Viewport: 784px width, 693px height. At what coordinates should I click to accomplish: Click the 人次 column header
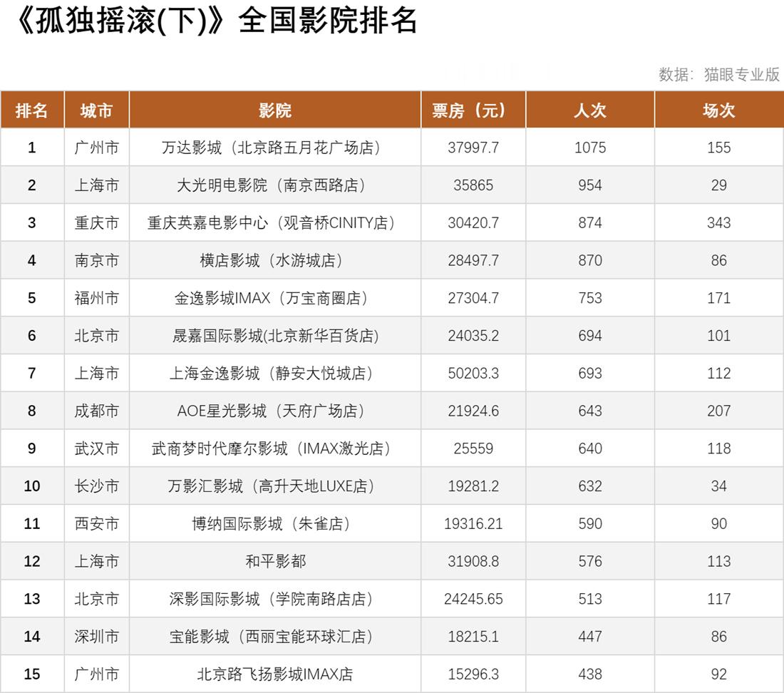(x=590, y=110)
